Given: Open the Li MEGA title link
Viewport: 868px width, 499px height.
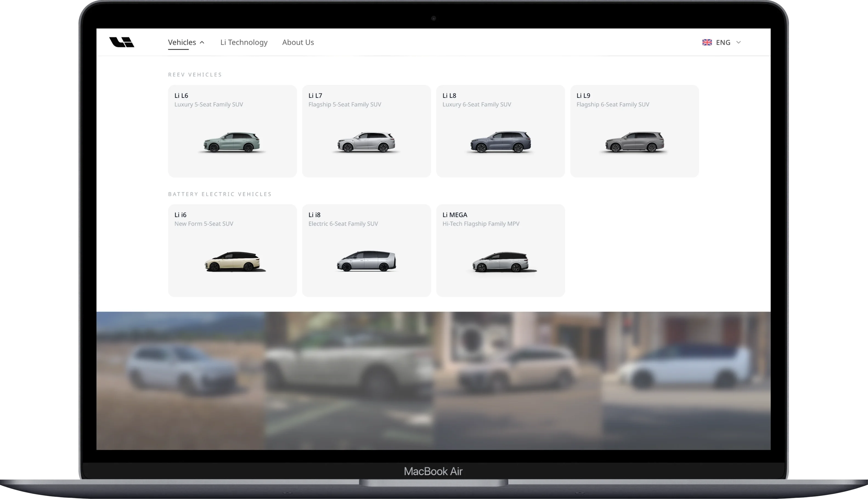Looking at the screenshot, I should pos(455,215).
